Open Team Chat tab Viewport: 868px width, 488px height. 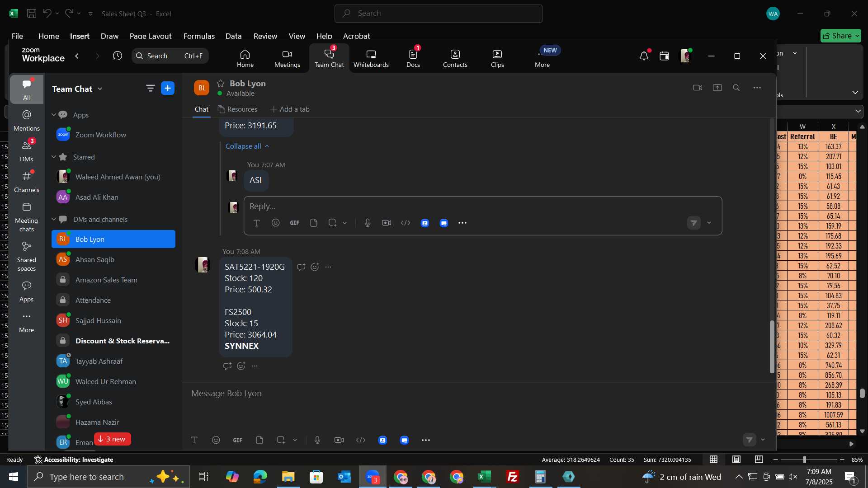coord(329,59)
